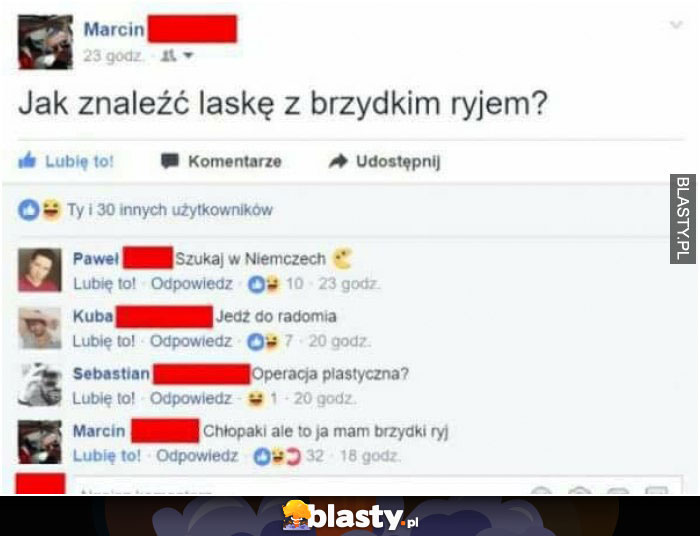Click the blasty.pl logo in the footer

350,516
